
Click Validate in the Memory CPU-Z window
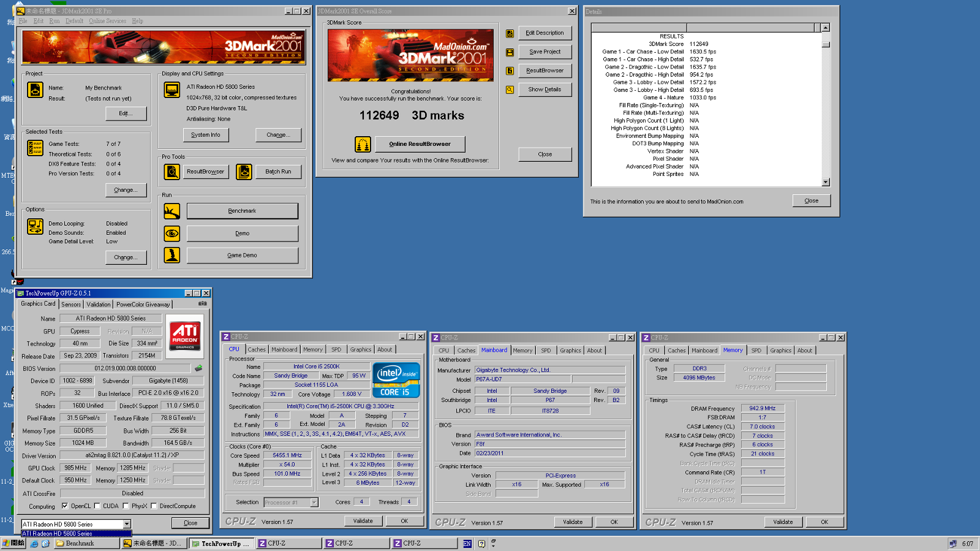(x=783, y=522)
